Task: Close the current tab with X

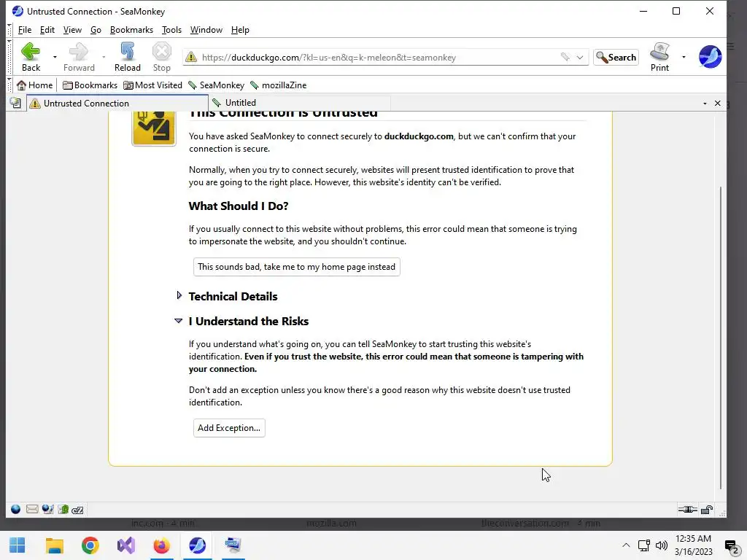Action: [718, 104]
